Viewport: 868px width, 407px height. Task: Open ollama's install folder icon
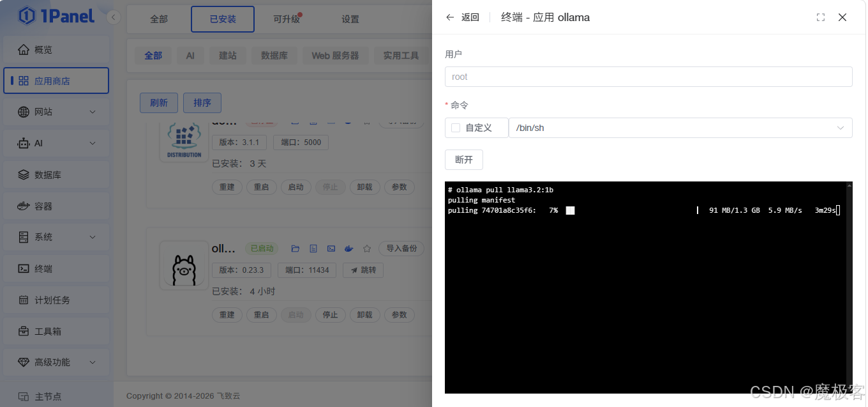click(296, 249)
